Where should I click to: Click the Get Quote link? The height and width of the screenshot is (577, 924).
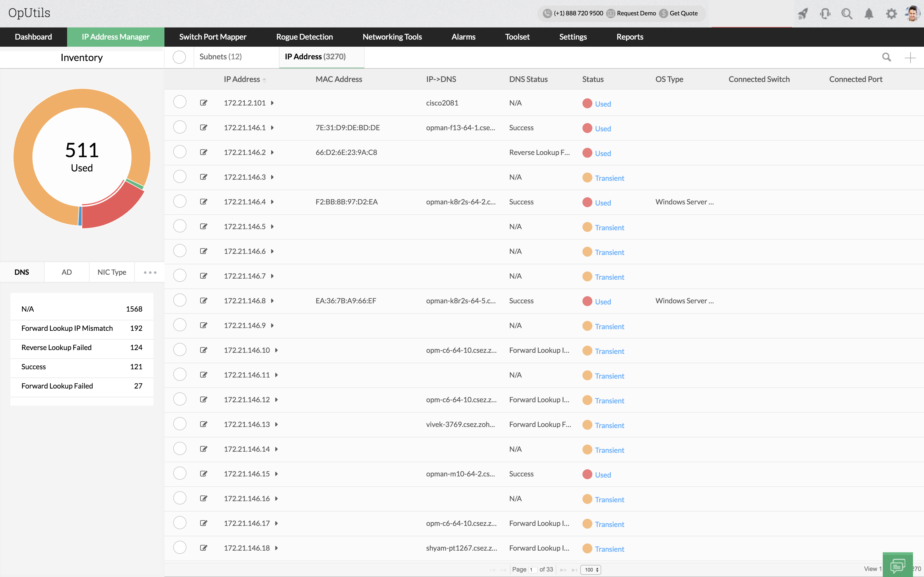tap(683, 13)
